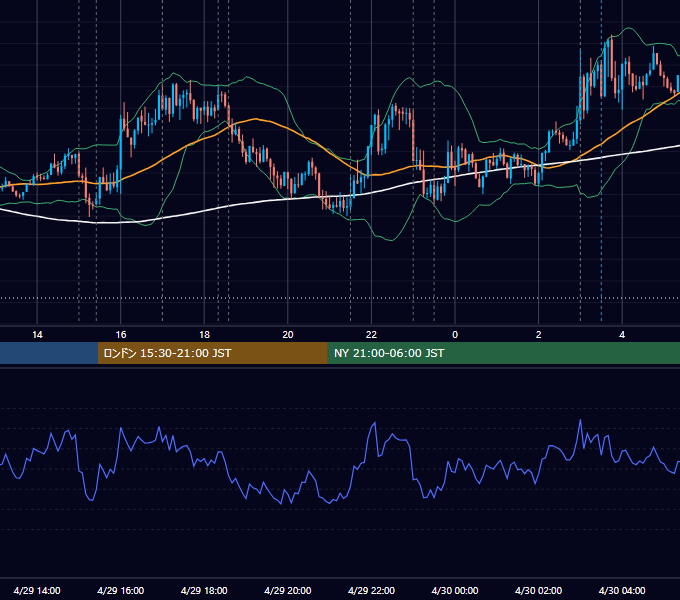Click the blue session bar before London

49,353
